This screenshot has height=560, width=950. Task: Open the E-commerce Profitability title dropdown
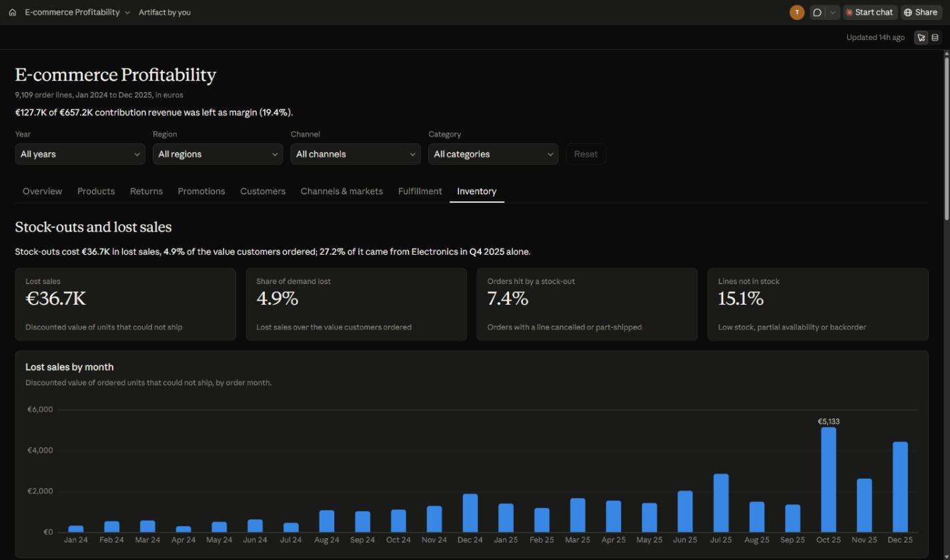[x=77, y=12]
